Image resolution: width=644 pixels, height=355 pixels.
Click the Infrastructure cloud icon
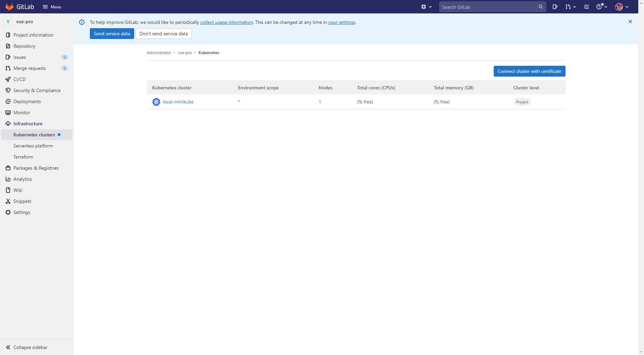click(8, 124)
